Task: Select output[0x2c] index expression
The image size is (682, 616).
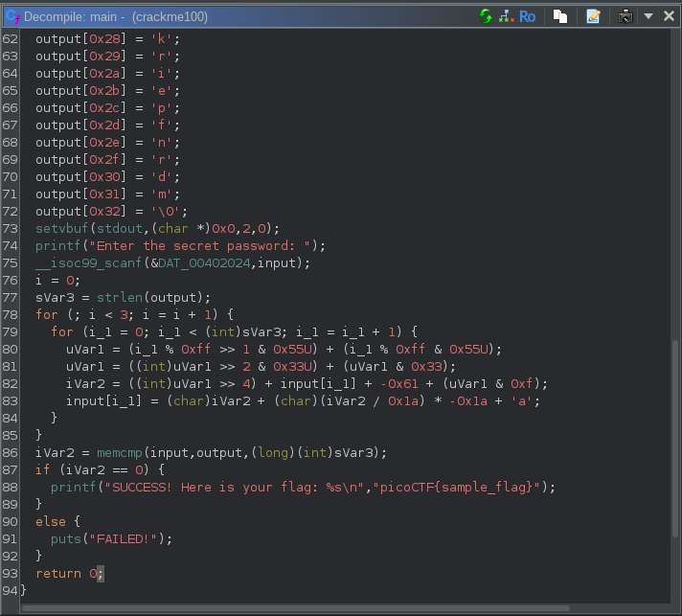Action: 80,108
